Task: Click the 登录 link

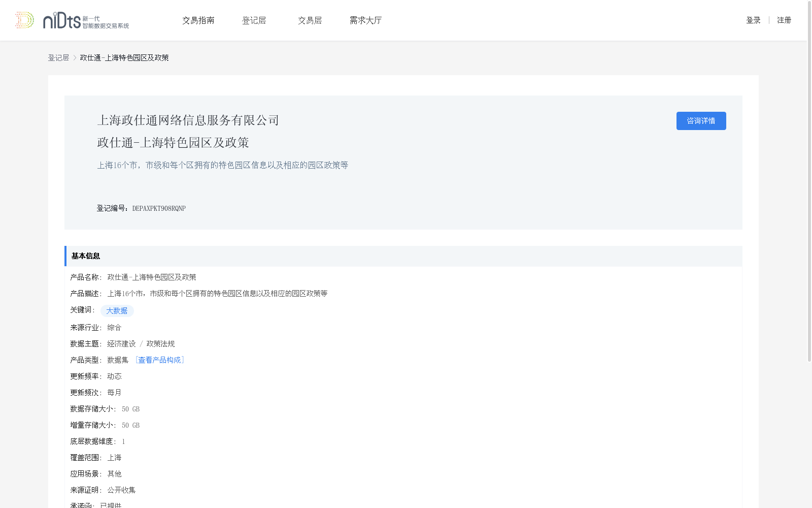Action: 753,20
